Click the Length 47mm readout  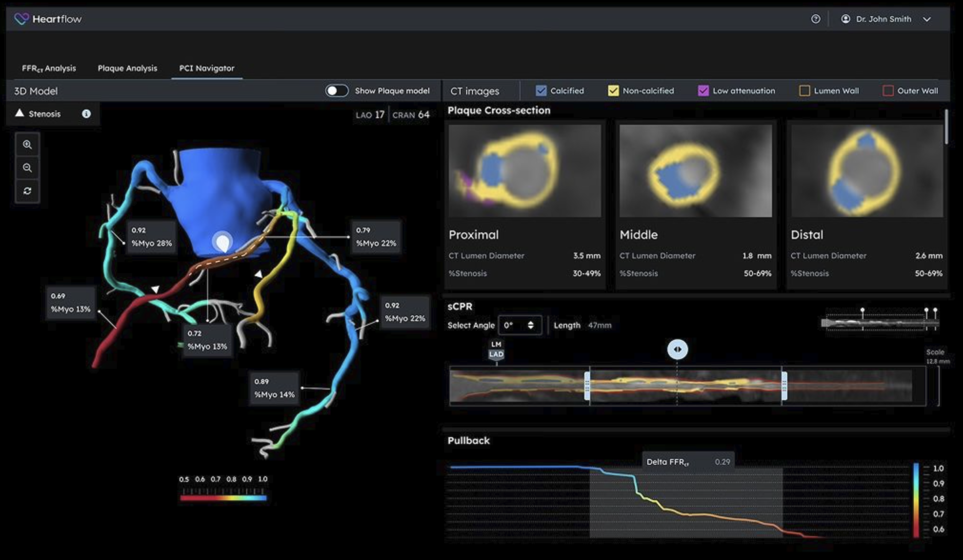pos(582,325)
